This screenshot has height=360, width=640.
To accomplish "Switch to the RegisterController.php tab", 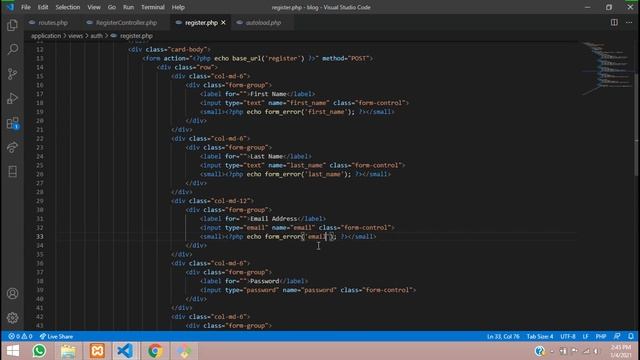I will click(126, 22).
